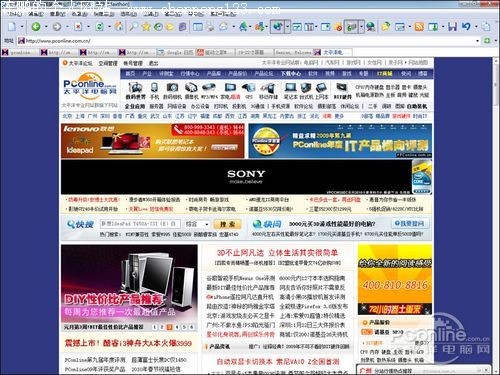This screenshot has height=375, width=500.
Task: Click the 北京 city link
Action: [x=67, y=116]
